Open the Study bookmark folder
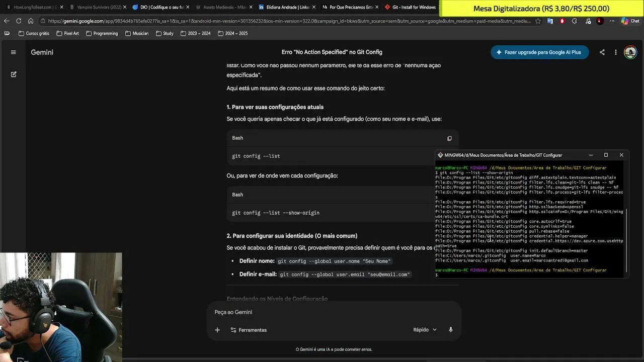 pyautogui.click(x=165, y=33)
